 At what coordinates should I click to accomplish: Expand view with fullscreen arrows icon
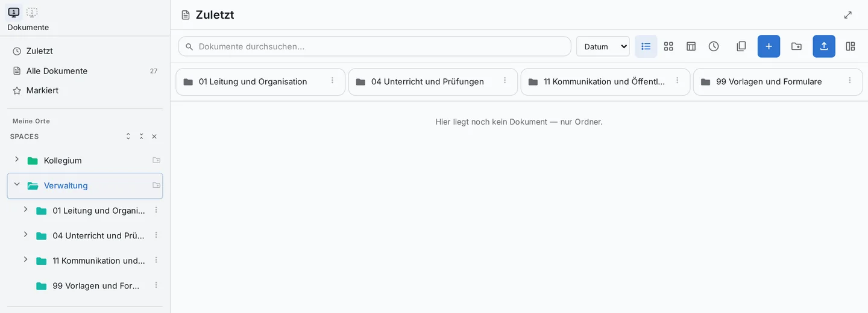848,15
